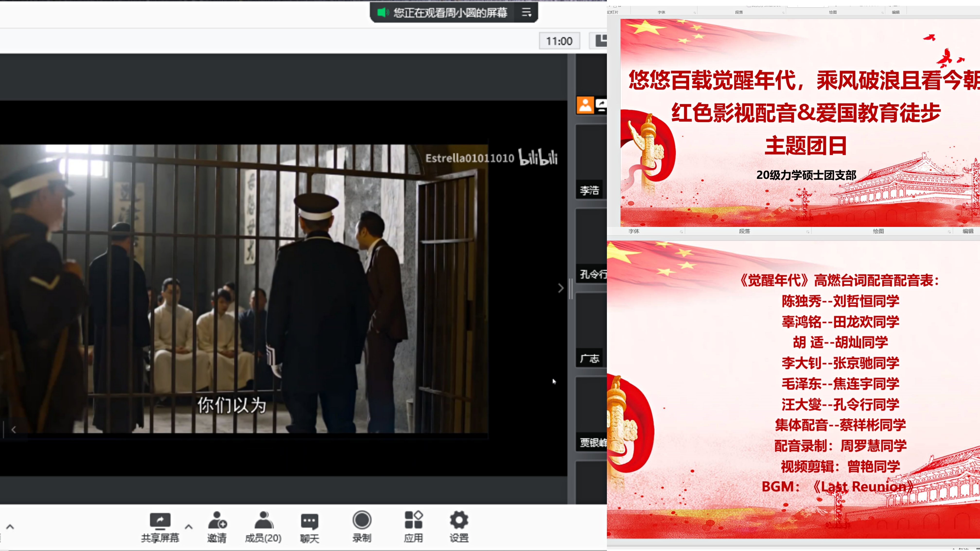Open Paragraph dialog launcher above cast-list slide
Image resolution: width=980 pixels, height=551 pixels.
tap(808, 232)
